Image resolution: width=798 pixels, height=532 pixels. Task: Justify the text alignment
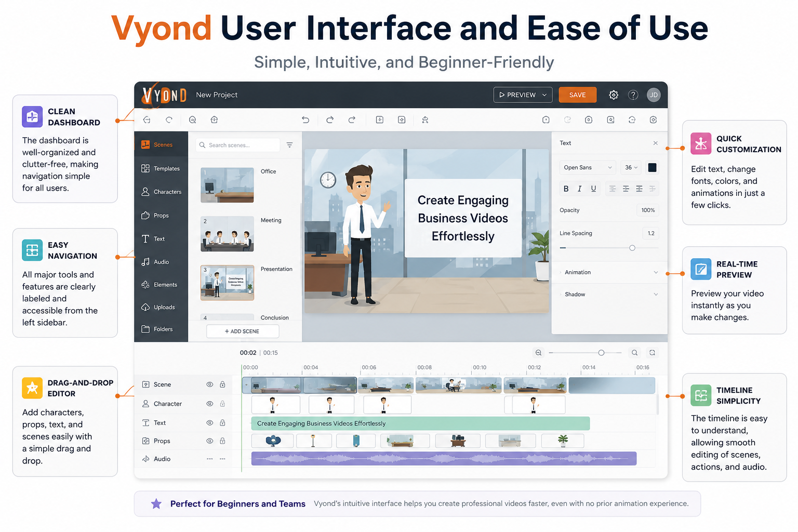click(653, 189)
